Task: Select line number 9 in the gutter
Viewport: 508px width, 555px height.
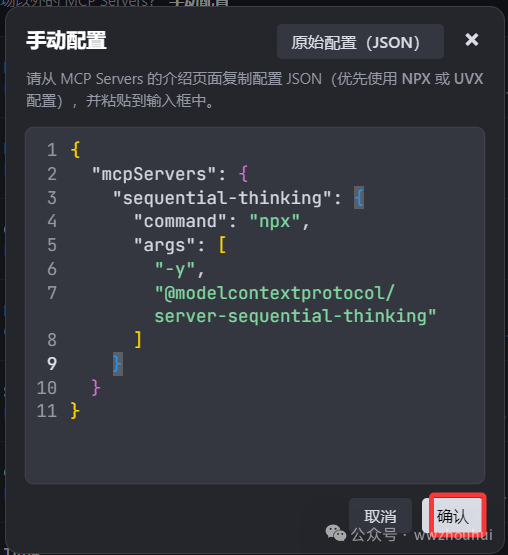Action: 52,364
